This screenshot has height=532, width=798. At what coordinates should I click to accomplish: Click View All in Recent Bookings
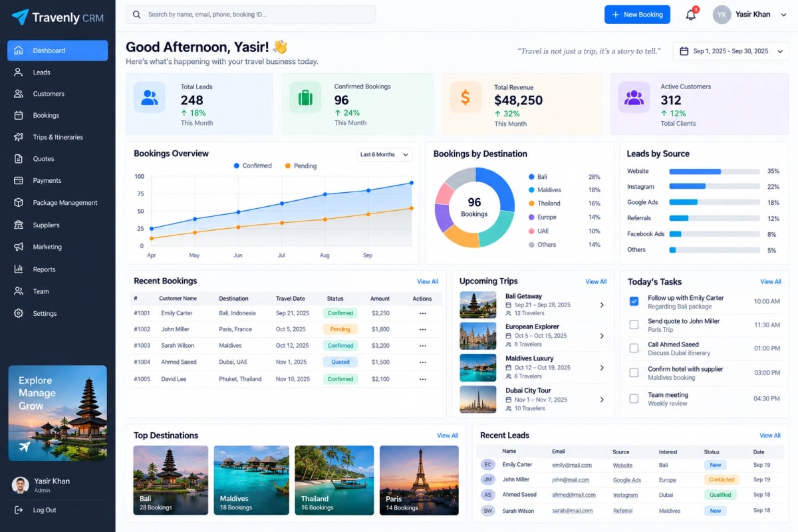(428, 282)
